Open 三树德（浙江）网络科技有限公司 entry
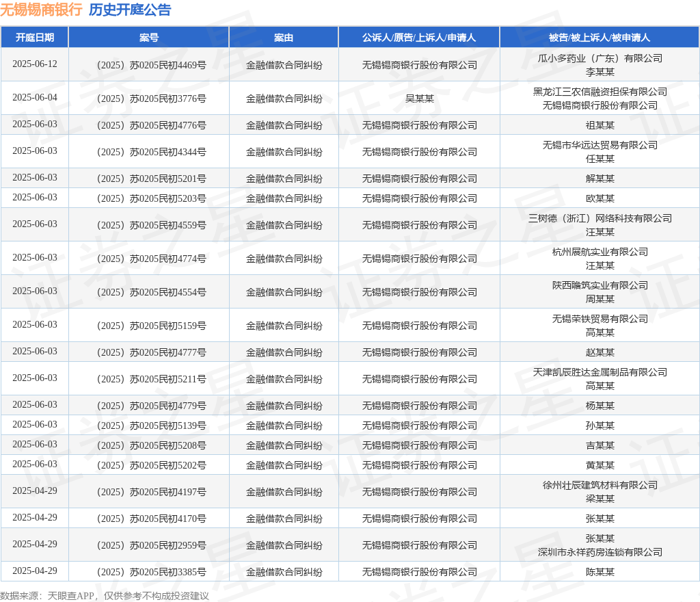 point(600,218)
